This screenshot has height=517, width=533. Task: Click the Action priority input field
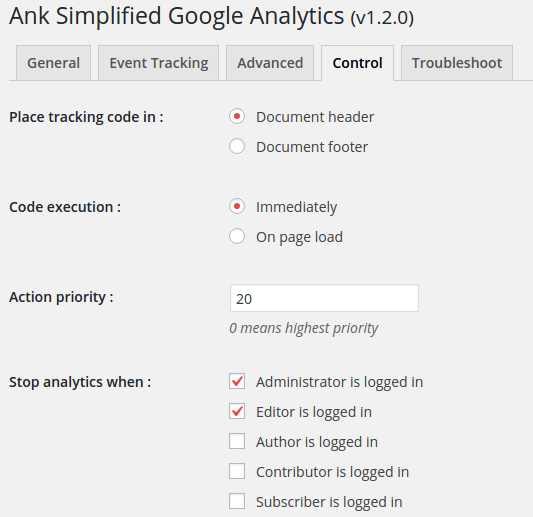[324, 298]
